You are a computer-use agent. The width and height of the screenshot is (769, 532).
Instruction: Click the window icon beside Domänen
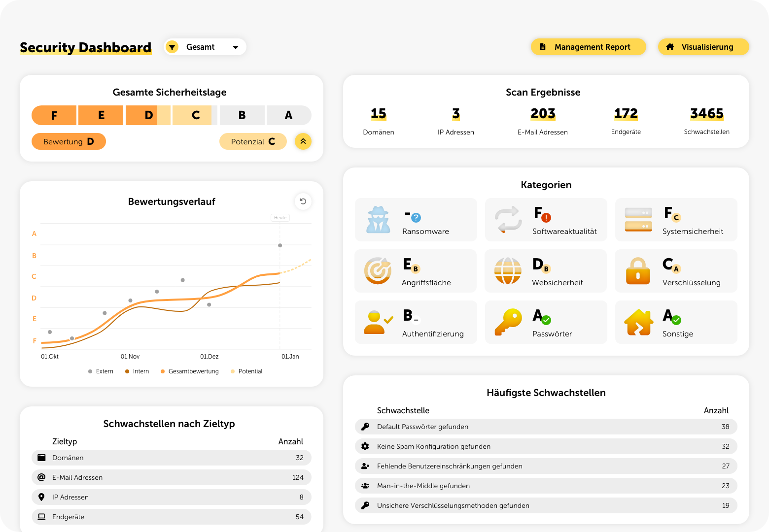(41, 458)
